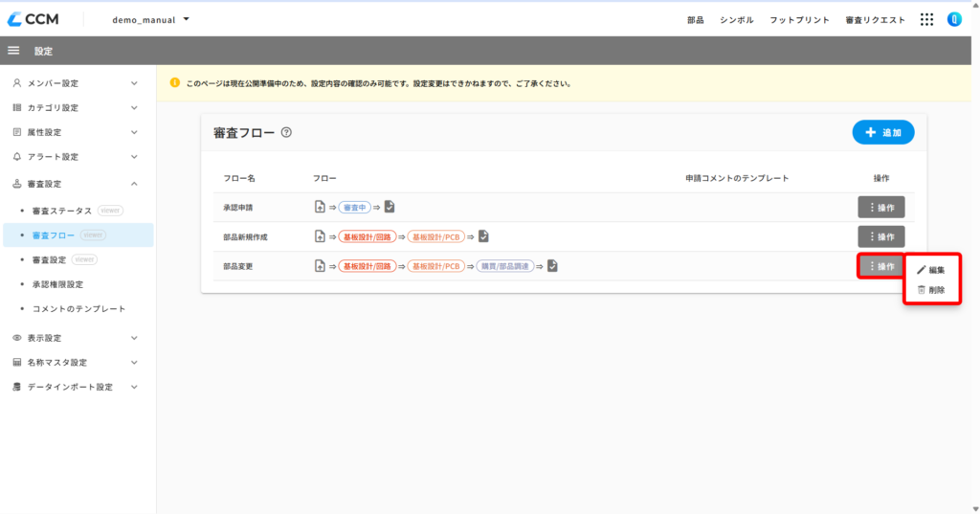This screenshot has height=514, width=980.
Task: Click the 部品変更 flow name
Action: [238, 266]
